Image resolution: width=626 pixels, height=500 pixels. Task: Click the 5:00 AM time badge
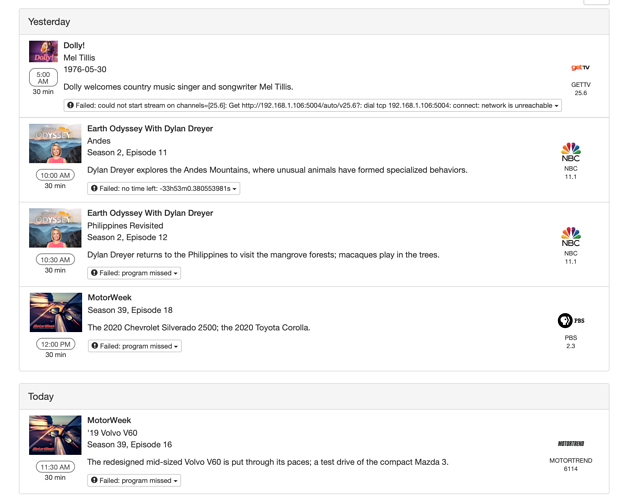(43, 78)
